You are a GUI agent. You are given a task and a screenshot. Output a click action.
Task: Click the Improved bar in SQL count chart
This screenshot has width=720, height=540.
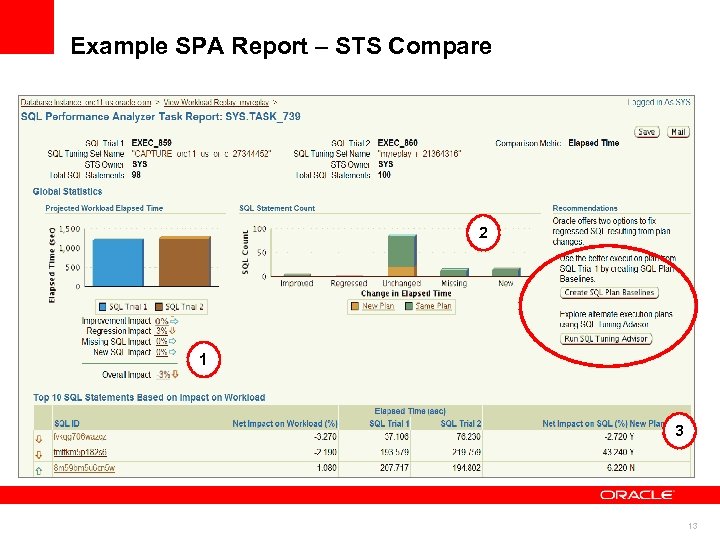click(297, 275)
